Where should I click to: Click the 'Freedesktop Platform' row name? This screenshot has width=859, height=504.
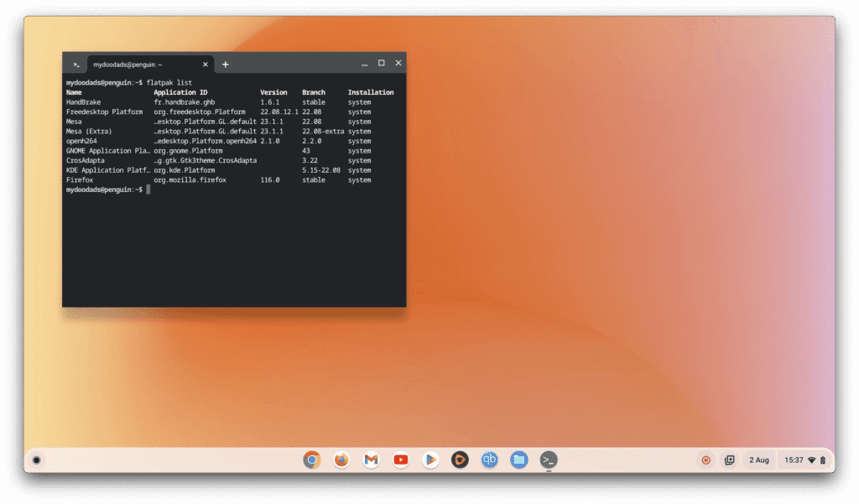point(104,112)
